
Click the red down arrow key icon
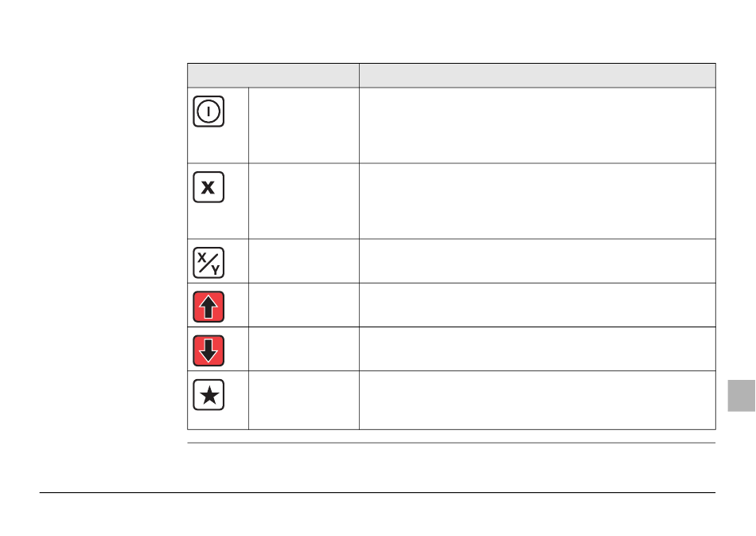(x=208, y=350)
